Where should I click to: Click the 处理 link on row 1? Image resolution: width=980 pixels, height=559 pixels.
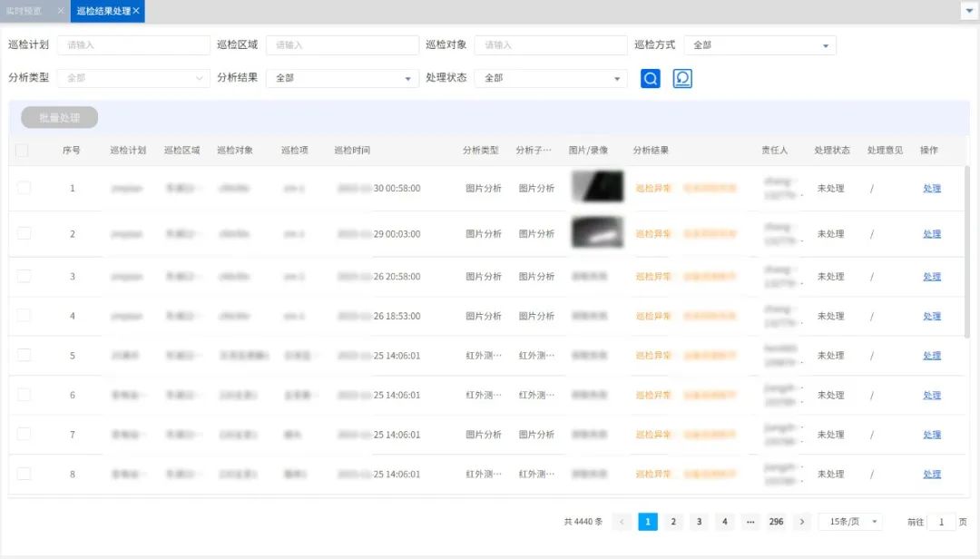tap(931, 188)
